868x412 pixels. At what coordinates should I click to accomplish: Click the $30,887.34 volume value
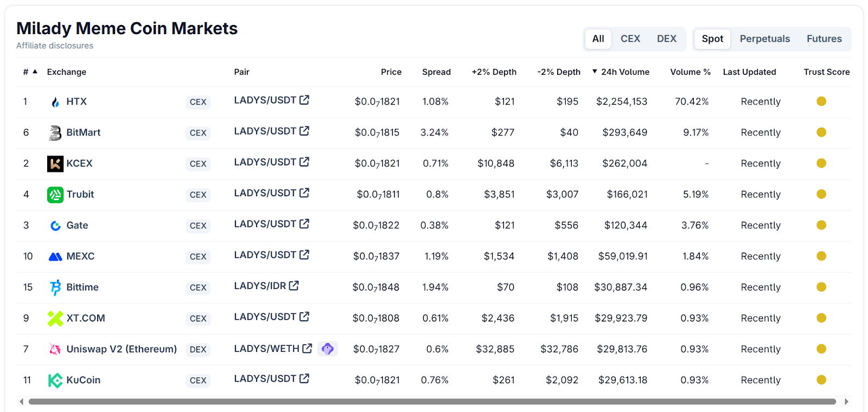click(x=621, y=287)
